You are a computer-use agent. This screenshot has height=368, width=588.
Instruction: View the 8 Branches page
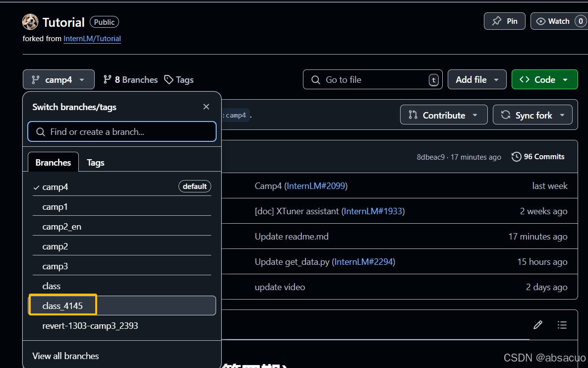click(x=130, y=79)
